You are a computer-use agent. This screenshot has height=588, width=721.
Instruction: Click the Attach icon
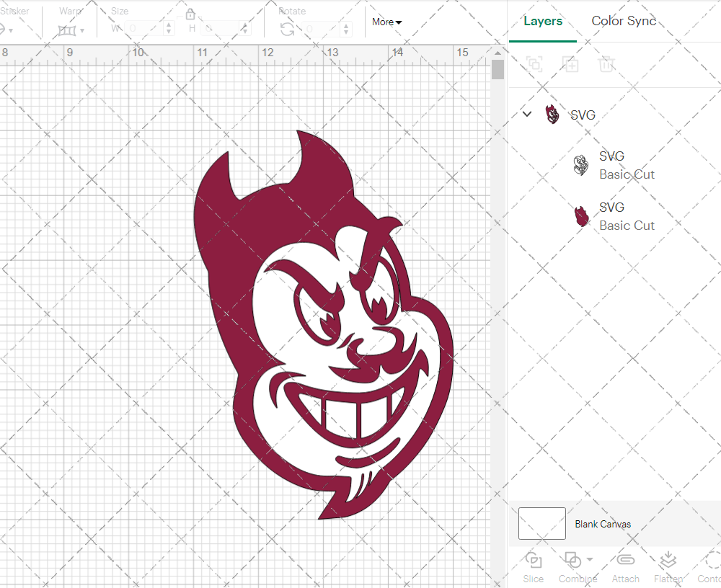pos(625,560)
